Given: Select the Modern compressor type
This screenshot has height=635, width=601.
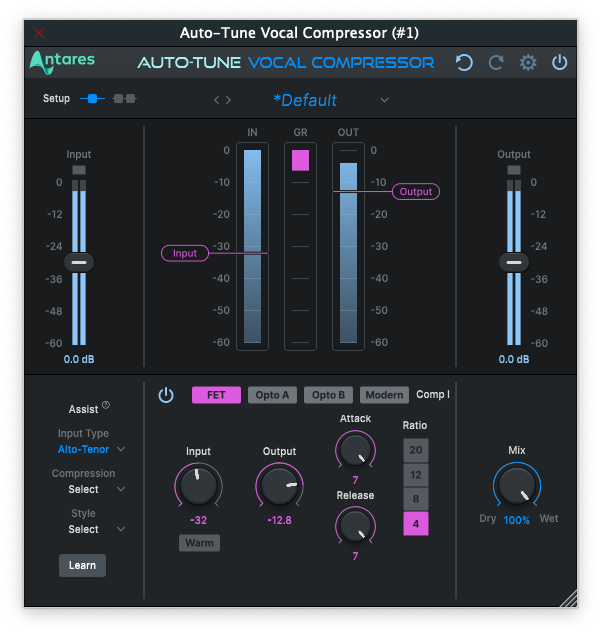Looking at the screenshot, I should click(x=384, y=395).
